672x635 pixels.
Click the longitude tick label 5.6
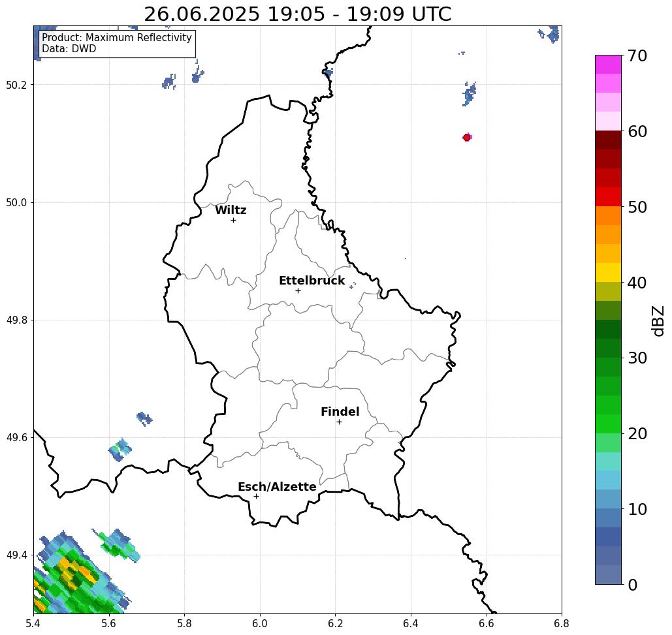pyautogui.click(x=109, y=623)
